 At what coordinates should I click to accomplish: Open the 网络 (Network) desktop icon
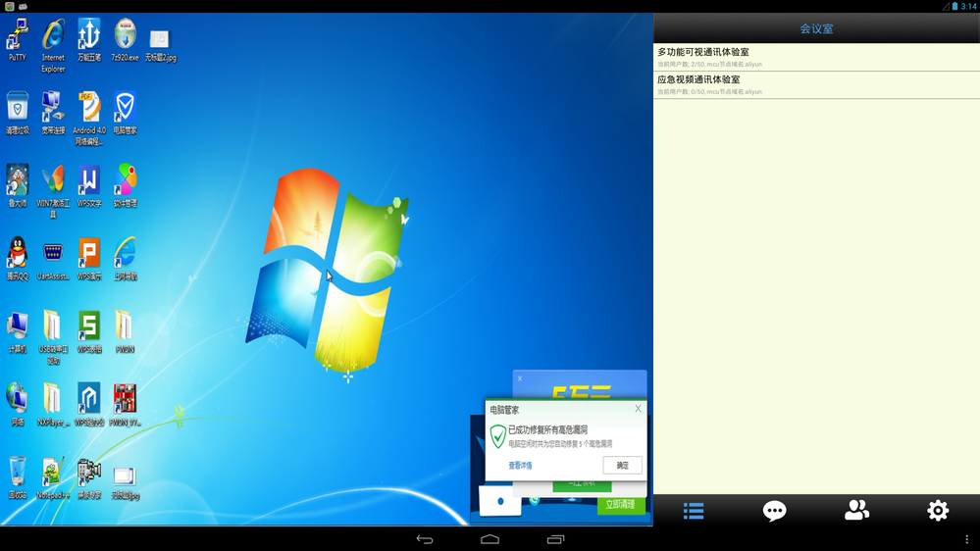click(x=18, y=405)
